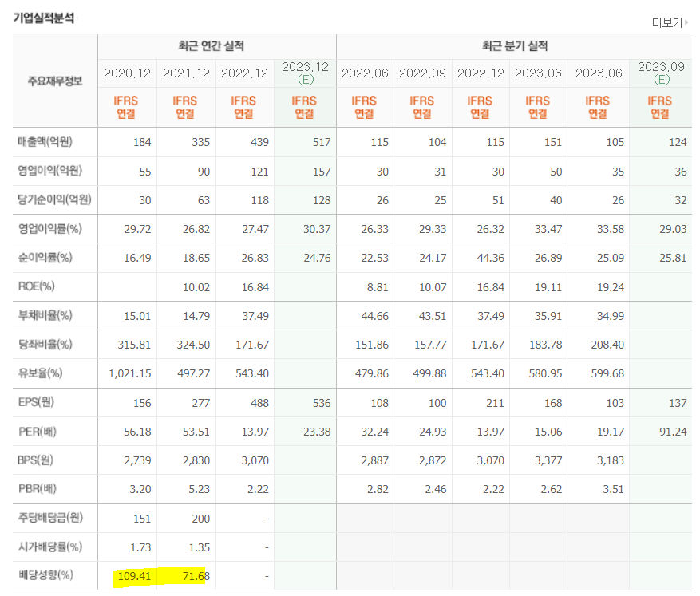Select the 영업이익률(%) row label
The image size is (700, 596).
[x=50, y=229]
